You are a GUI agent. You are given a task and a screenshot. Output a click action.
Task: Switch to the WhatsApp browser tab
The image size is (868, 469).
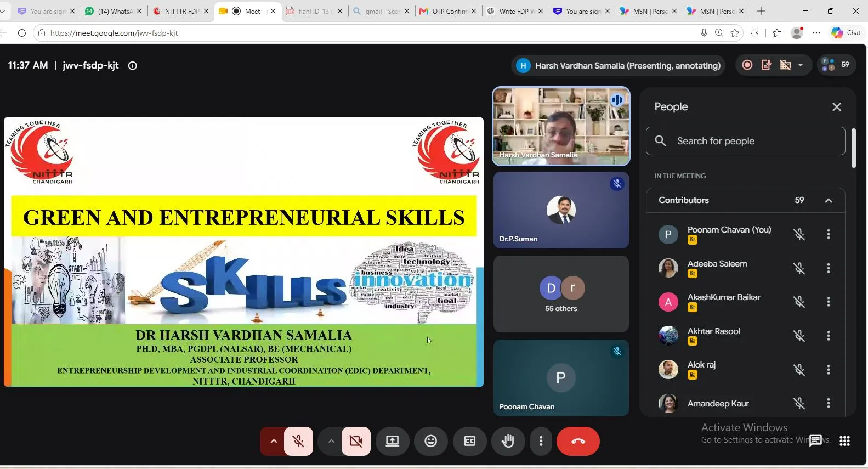[x=114, y=11]
